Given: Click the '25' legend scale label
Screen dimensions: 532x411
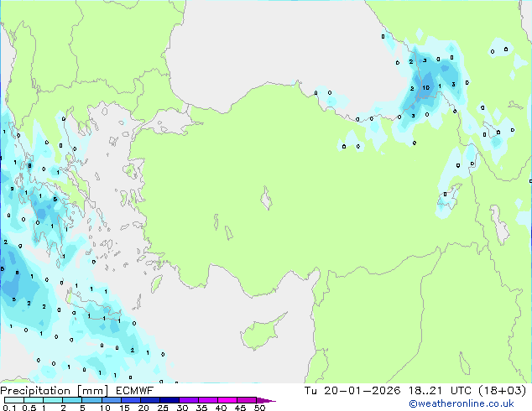Looking at the screenshot, I should (x=163, y=408).
